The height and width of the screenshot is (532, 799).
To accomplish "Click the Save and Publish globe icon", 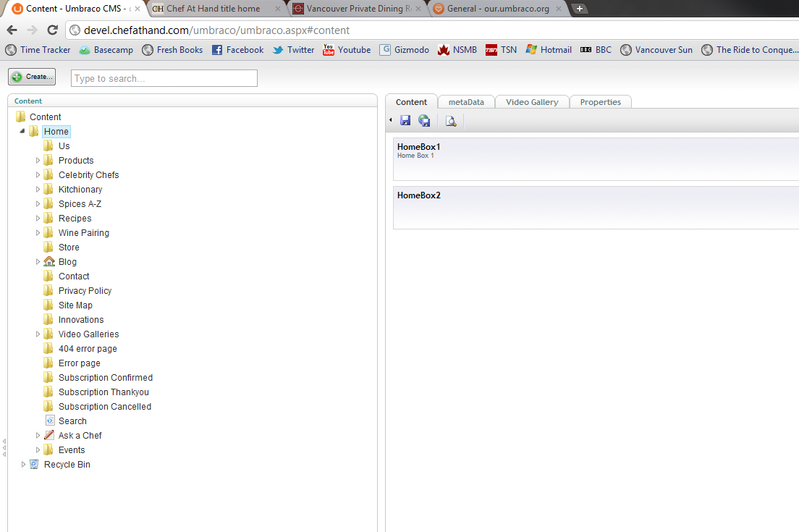I will (x=424, y=120).
